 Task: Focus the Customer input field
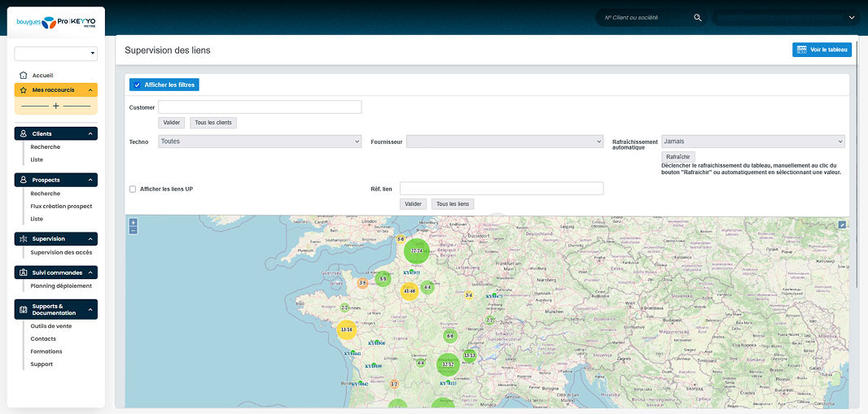260,107
